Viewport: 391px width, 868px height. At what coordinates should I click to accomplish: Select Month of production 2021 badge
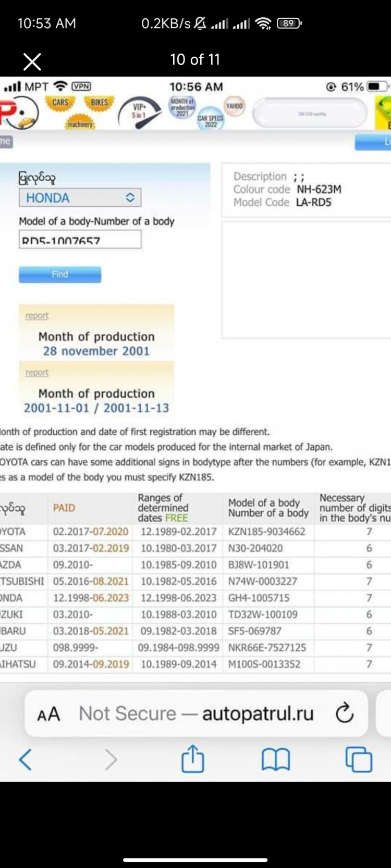pyautogui.click(x=182, y=107)
